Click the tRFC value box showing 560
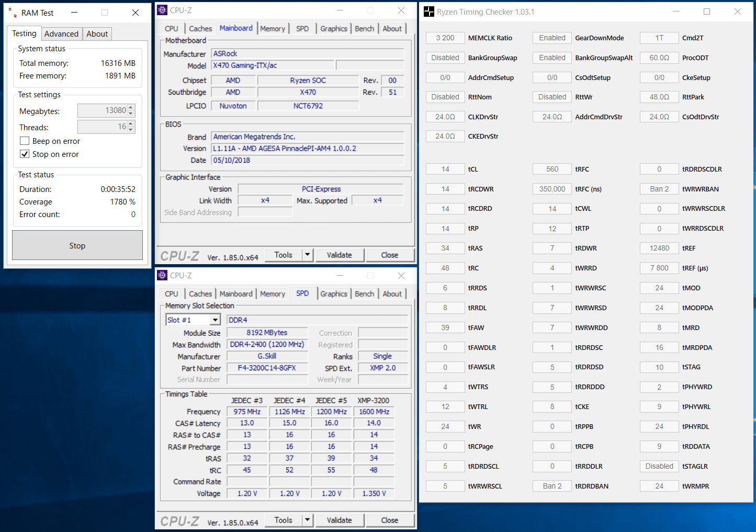Viewport: 756px width, 532px height. pos(552,169)
